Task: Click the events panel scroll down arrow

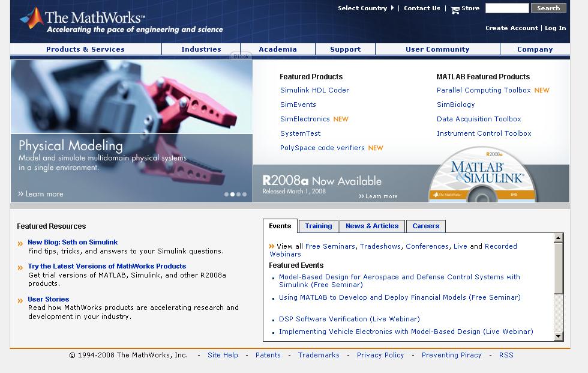Action: 558,336
